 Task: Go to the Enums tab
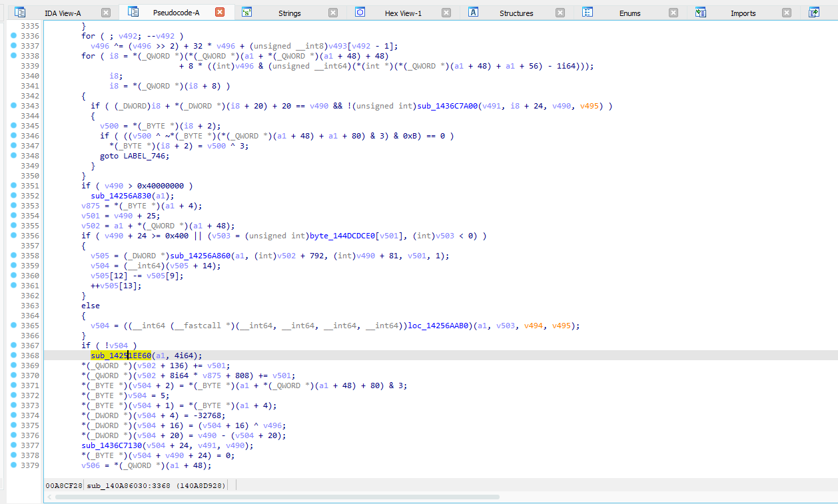click(x=629, y=13)
